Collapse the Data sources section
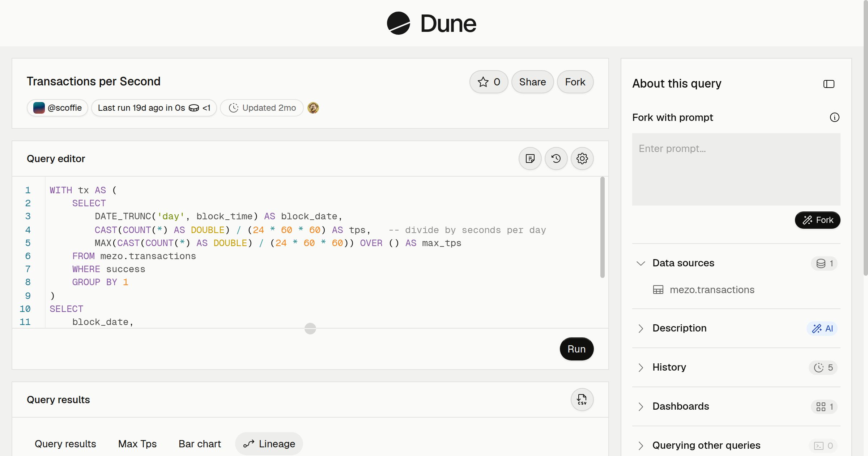Screen dimensions: 868x456 pyautogui.click(x=641, y=263)
